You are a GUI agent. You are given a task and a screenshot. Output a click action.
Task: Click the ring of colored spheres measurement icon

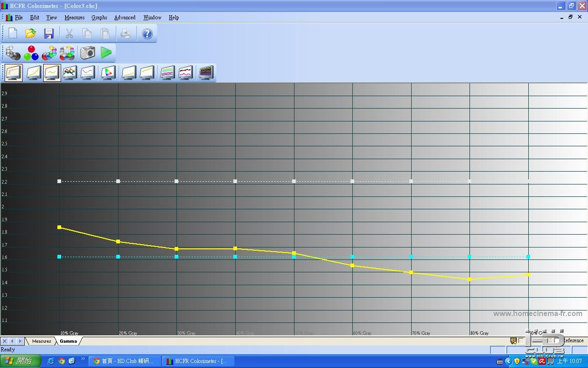(x=67, y=53)
